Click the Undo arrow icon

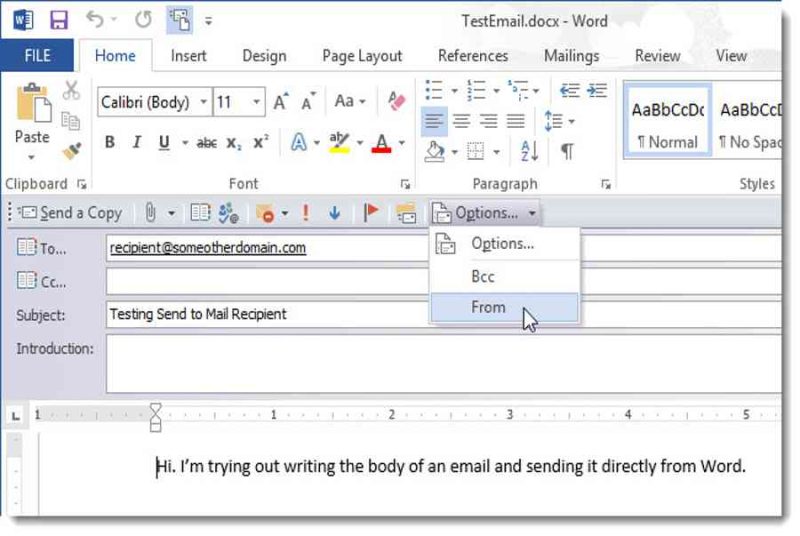[95, 19]
